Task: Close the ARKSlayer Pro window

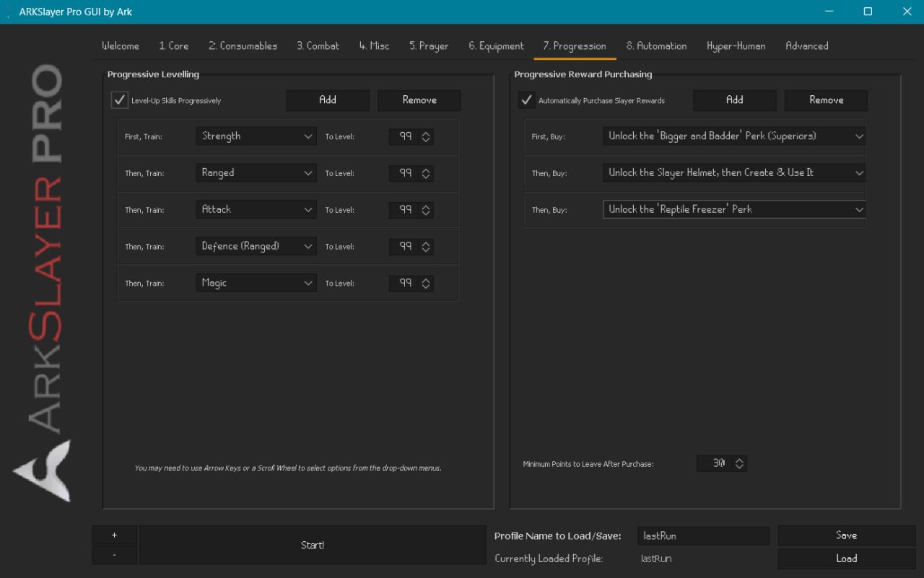Action: (907, 12)
